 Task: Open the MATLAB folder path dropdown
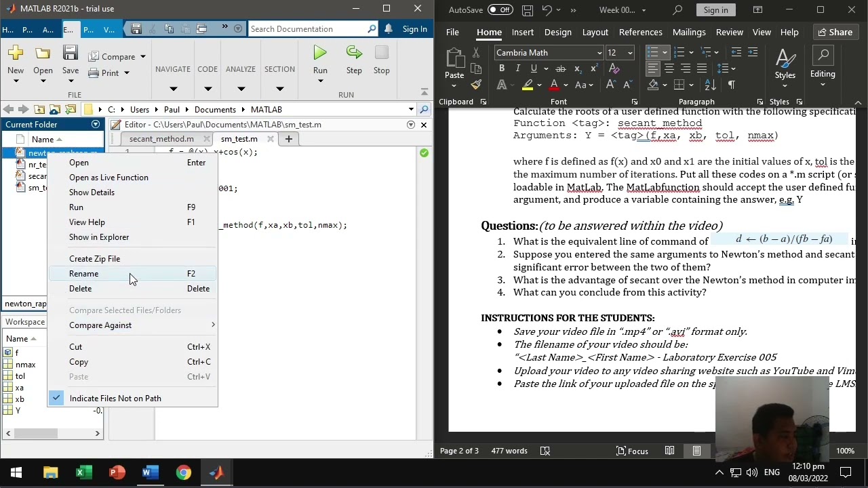411,109
